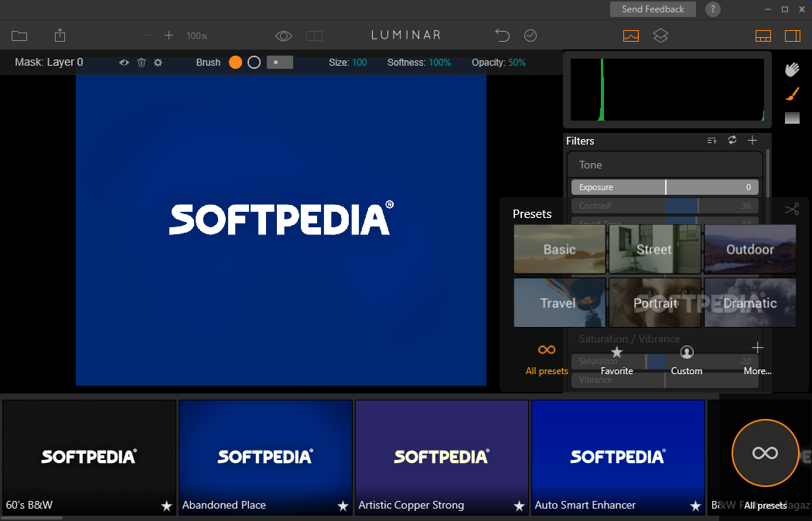Click the brush Size value 100
This screenshot has height=521, width=812.
[360, 63]
